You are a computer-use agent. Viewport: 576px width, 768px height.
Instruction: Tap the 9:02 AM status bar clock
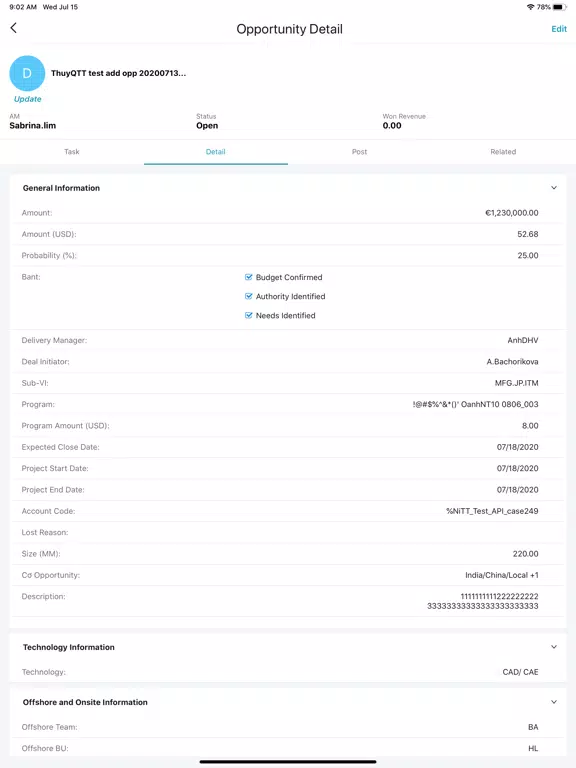click(23, 7)
